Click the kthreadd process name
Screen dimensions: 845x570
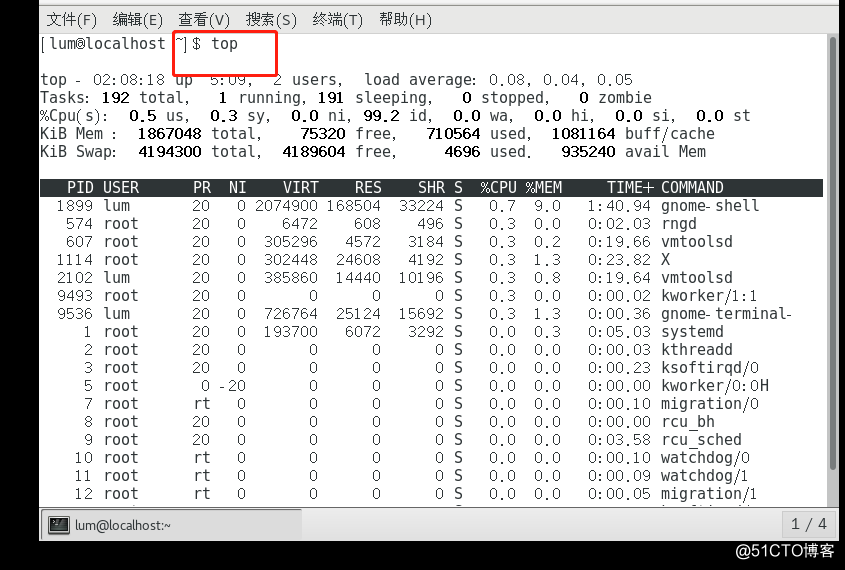696,350
